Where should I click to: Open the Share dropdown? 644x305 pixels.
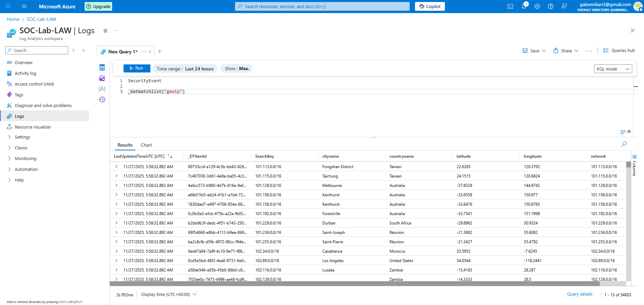click(x=566, y=51)
